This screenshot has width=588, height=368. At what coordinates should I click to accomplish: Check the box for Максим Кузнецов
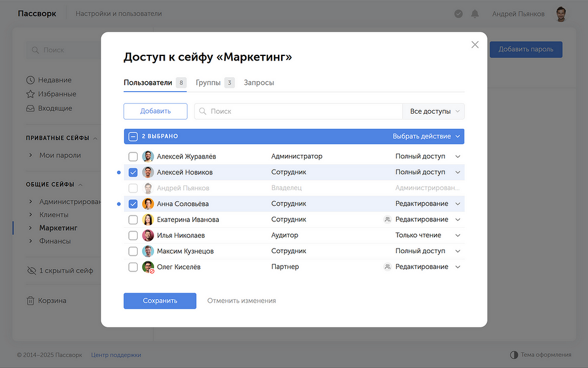pos(133,251)
